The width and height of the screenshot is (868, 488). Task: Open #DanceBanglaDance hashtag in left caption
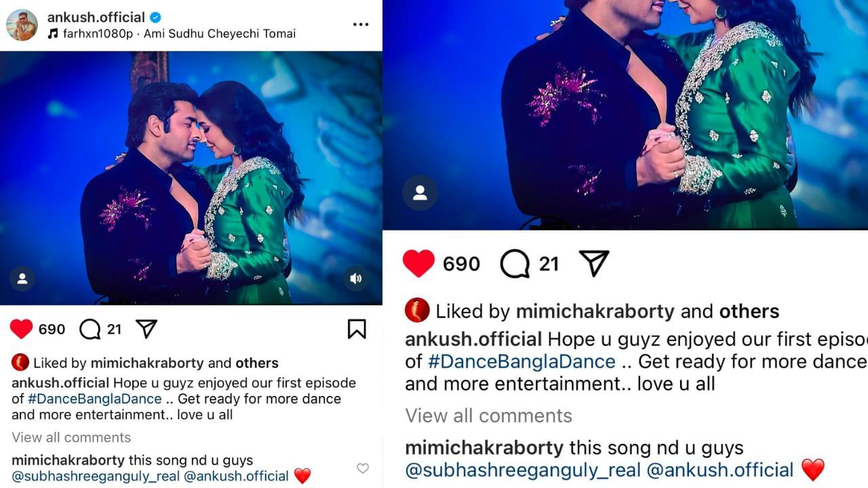point(95,399)
